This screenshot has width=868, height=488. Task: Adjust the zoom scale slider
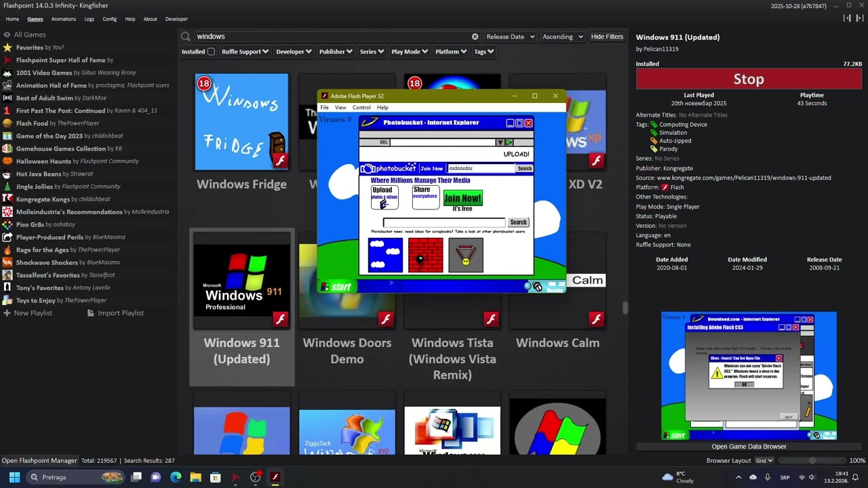(x=811, y=460)
